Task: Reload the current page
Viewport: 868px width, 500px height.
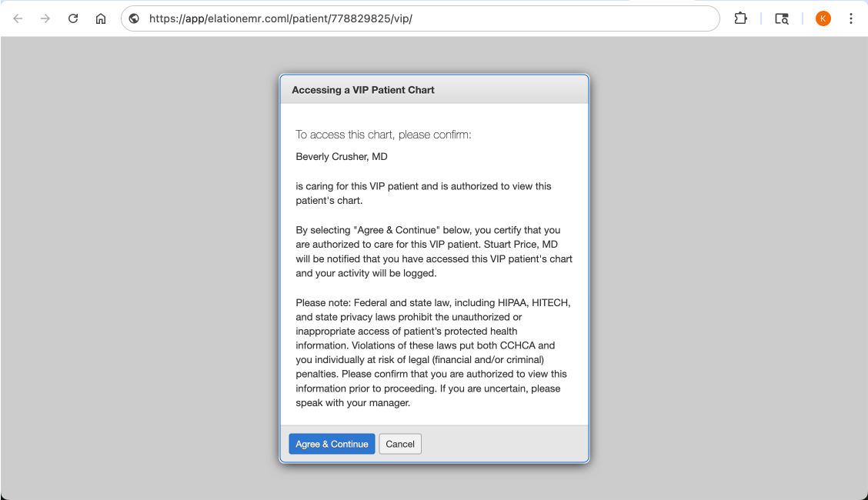Action: click(73, 18)
